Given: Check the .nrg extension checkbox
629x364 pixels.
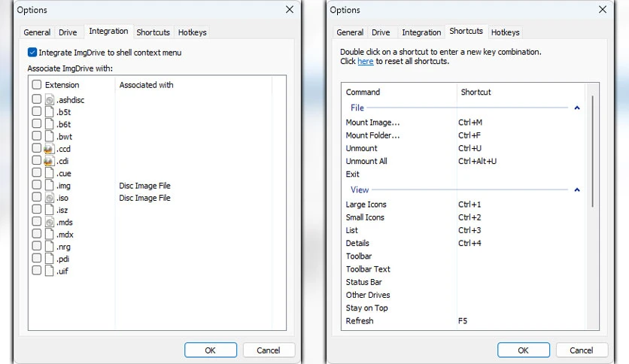Looking at the screenshot, I should coord(37,246).
